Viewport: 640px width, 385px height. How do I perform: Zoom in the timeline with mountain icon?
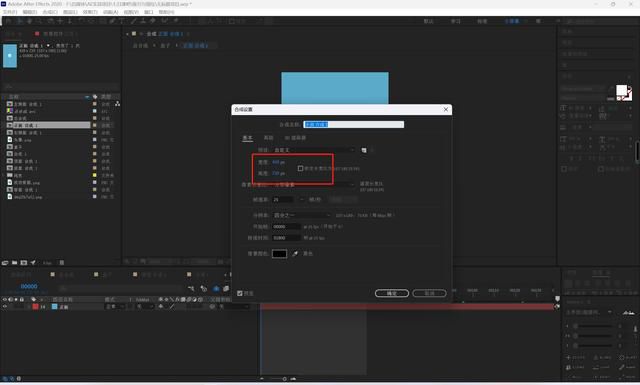tap(293, 379)
